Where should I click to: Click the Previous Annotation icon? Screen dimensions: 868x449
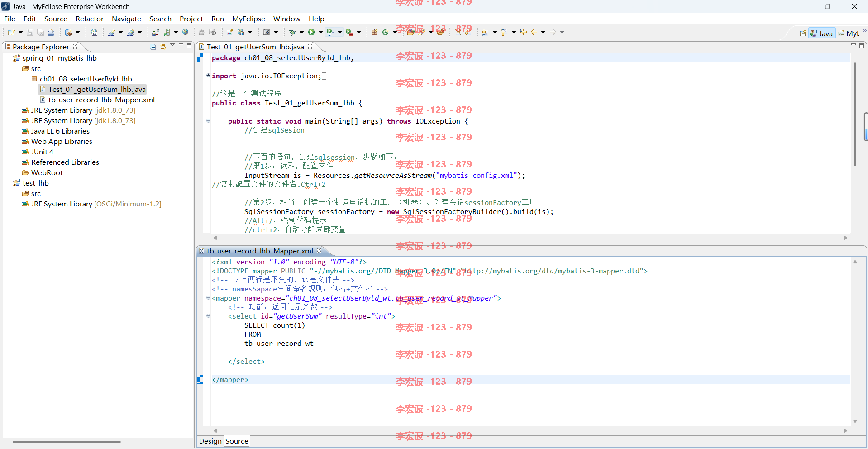pyautogui.click(x=504, y=32)
